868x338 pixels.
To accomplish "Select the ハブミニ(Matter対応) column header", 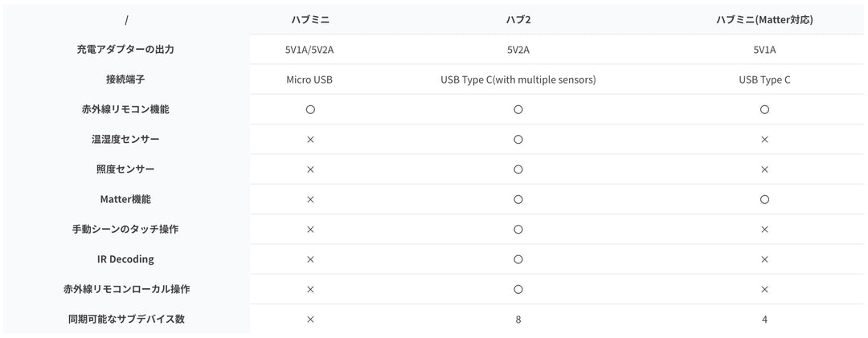I will click(x=764, y=20).
